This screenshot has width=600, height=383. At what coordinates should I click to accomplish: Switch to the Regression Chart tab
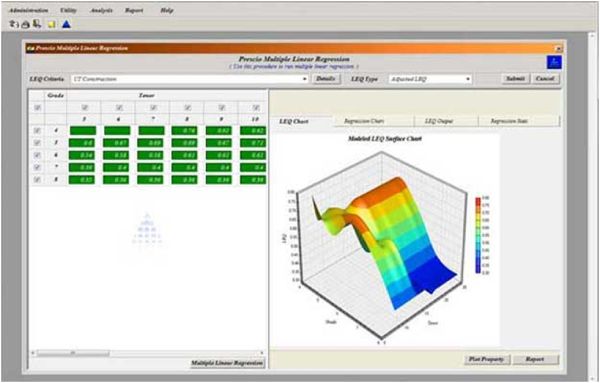tap(373, 121)
